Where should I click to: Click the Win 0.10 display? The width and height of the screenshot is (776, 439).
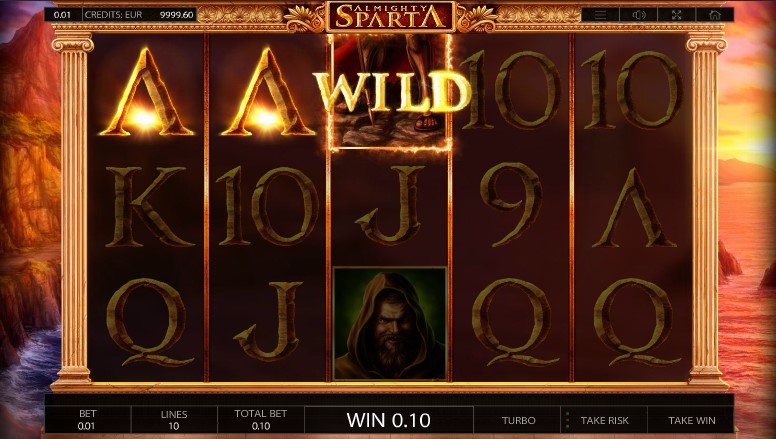[388, 420]
